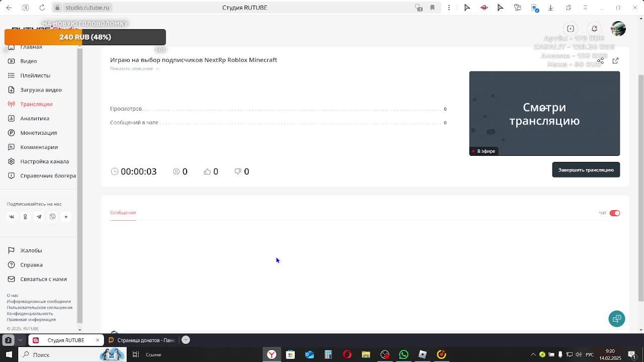Screen dimensions: 644x362
Task: Open a new browser tab with plus
Action: (x=186, y=340)
